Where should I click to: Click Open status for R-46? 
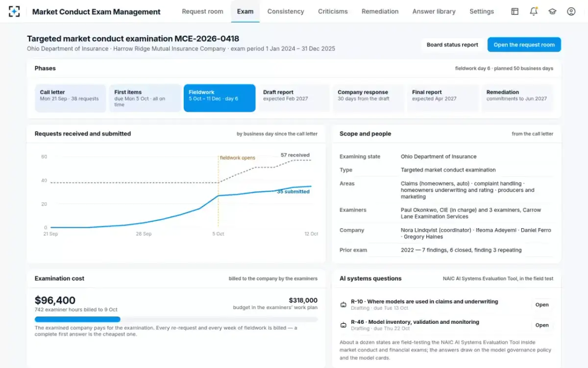pyautogui.click(x=542, y=325)
